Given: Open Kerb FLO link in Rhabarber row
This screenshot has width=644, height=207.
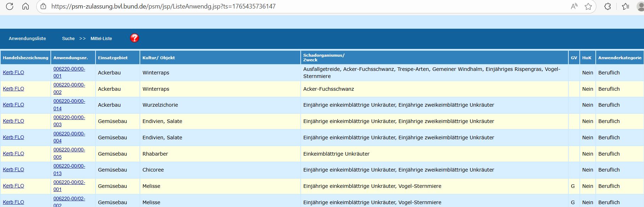Looking at the screenshot, I should [13, 153].
